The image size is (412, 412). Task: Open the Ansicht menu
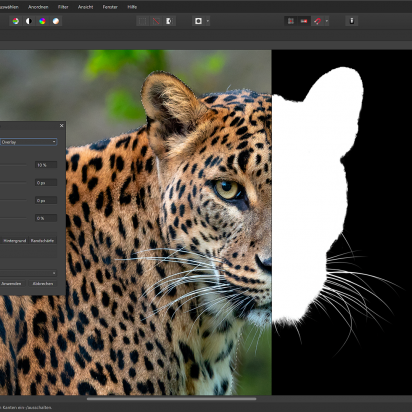(x=85, y=7)
